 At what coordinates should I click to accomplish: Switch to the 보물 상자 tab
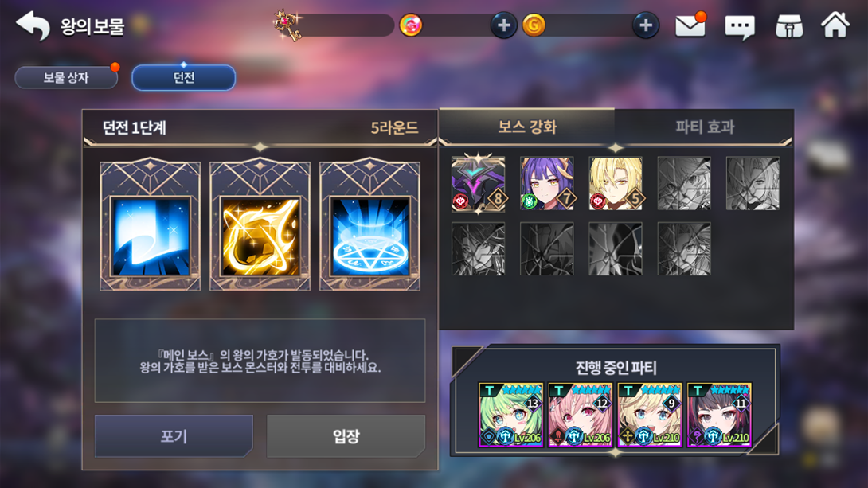pos(66,77)
